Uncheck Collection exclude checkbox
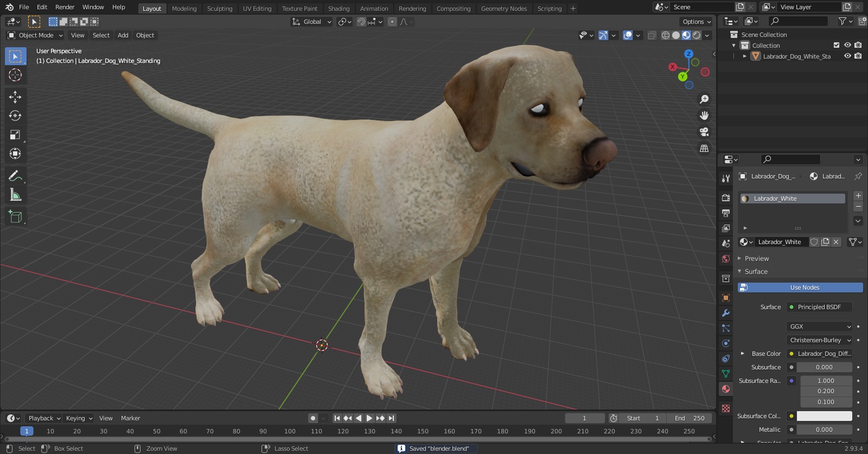868x454 pixels. pyautogui.click(x=837, y=45)
